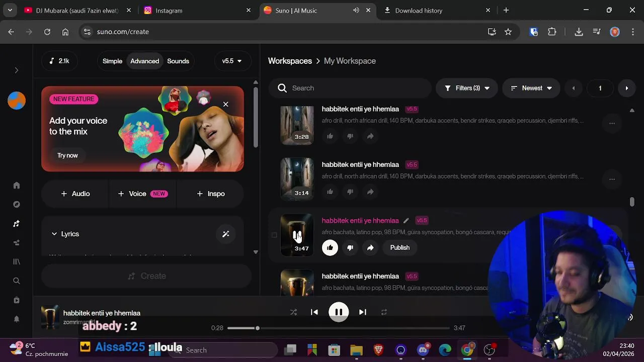Viewport: 644px width, 362px height.
Task: Add a Voice to the creation
Action: point(142,194)
